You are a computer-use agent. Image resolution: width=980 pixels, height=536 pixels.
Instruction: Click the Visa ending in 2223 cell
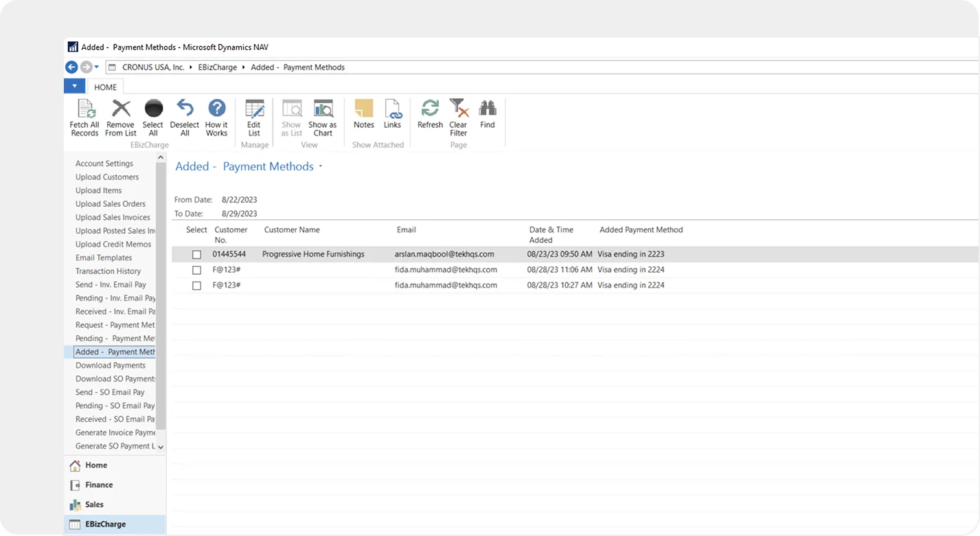pyautogui.click(x=631, y=254)
